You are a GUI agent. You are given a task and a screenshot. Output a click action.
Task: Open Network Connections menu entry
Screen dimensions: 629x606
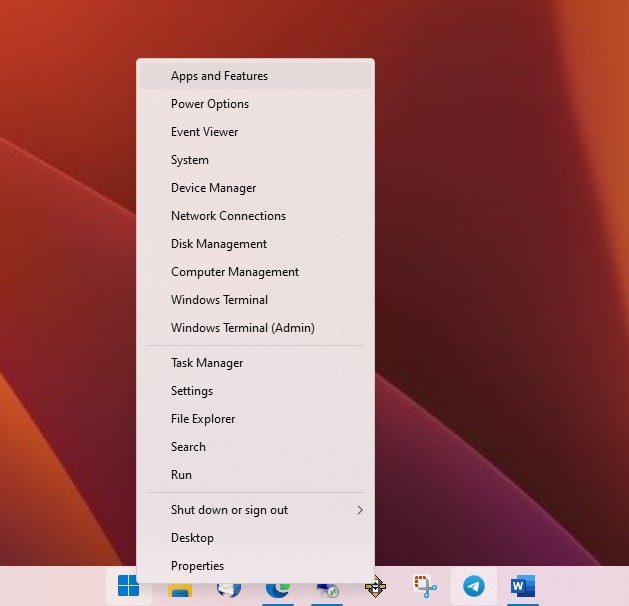(x=228, y=216)
